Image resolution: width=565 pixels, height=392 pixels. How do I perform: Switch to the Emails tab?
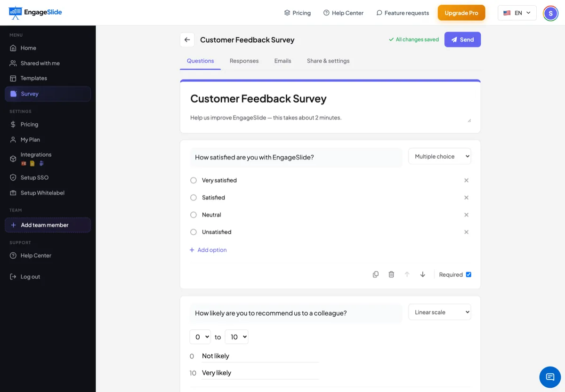point(282,61)
